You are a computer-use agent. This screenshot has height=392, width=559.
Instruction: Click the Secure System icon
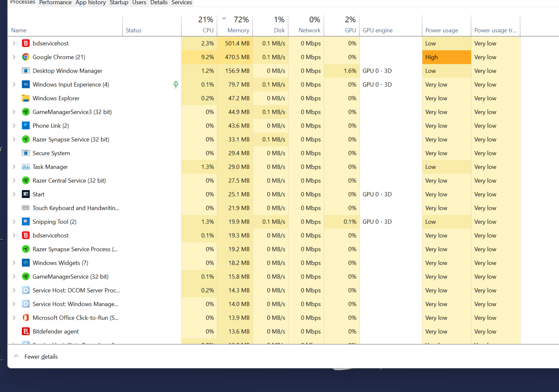click(26, 153)
